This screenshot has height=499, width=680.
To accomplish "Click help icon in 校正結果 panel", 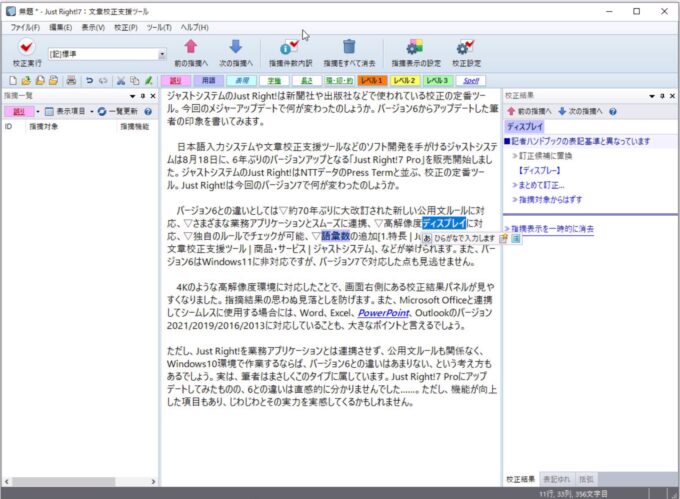I will coord(613,111).
